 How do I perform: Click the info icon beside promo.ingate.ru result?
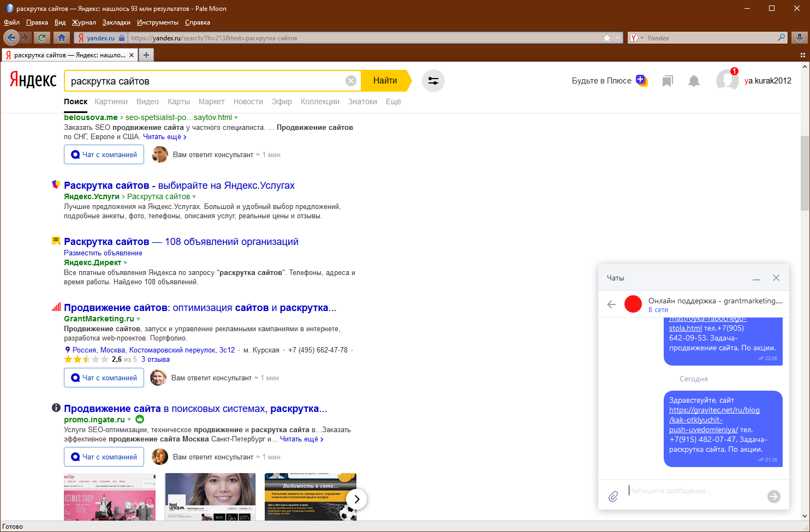coord(56,408)
